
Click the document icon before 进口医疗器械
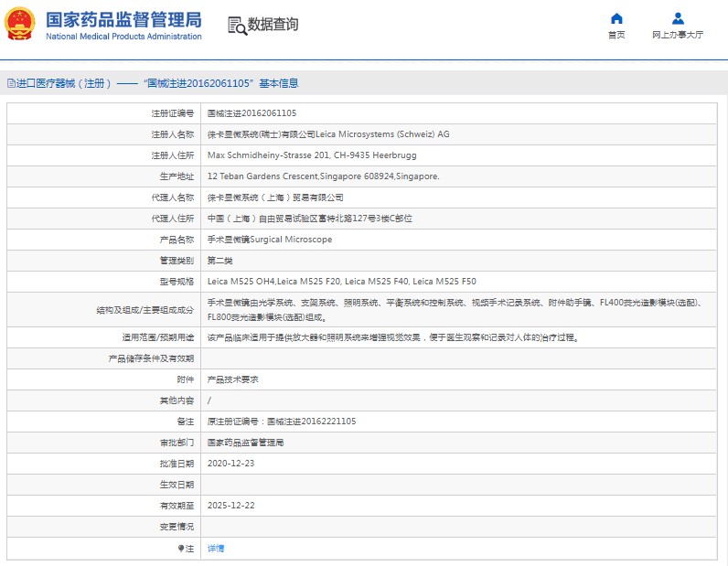(11, 83)
